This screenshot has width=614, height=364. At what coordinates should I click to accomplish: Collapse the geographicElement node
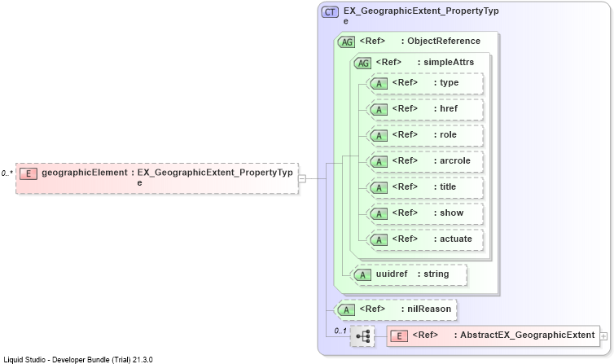(302, 179)
